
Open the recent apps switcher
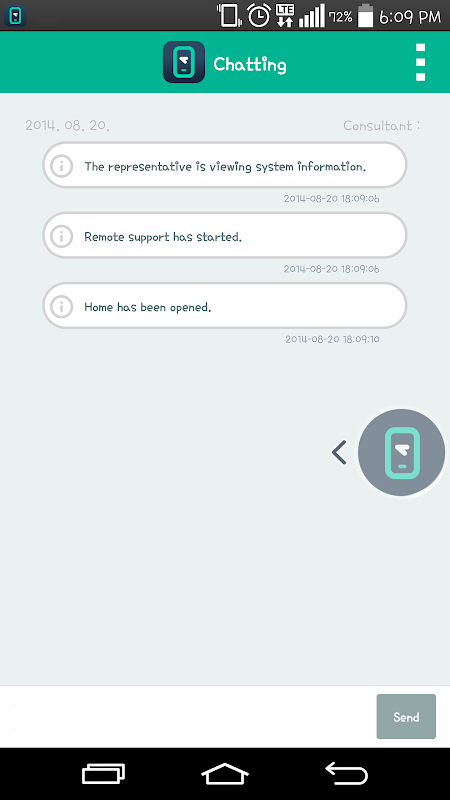click(104, 774)
